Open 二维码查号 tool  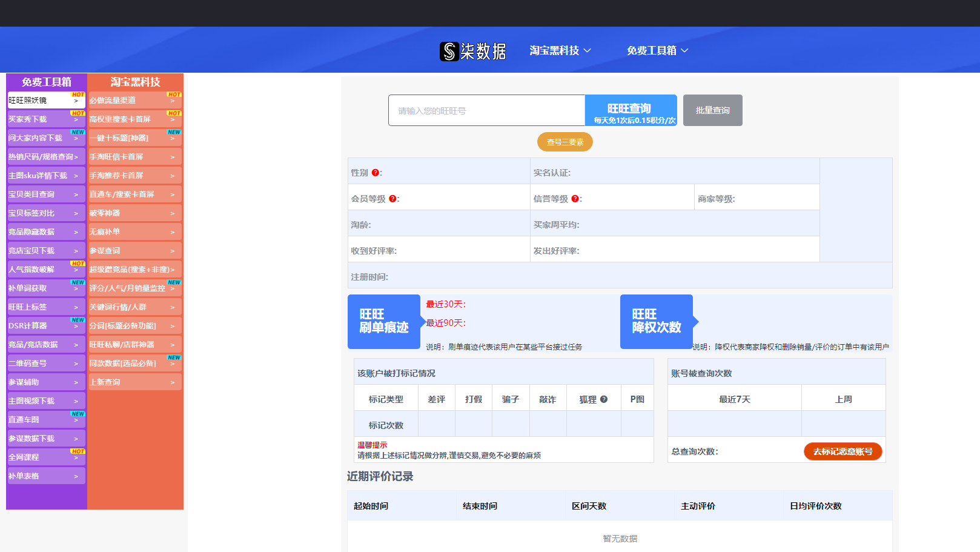point(47,363)
